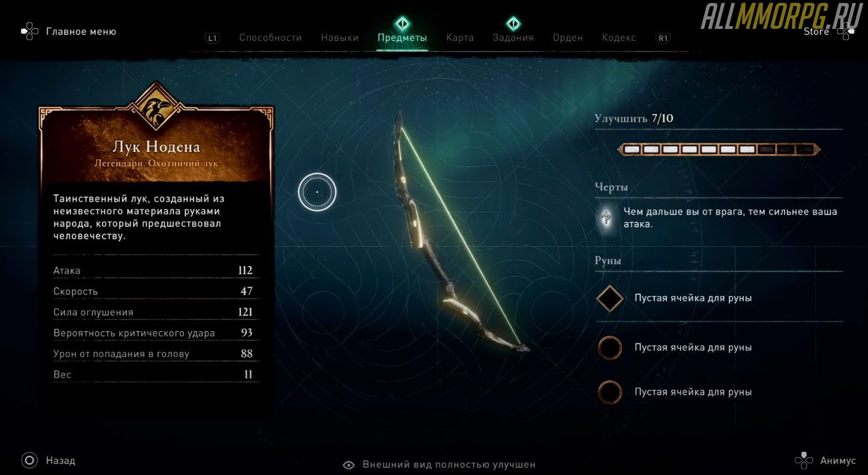Switch to the Навыки tab
This screenshot has height=475, width=868.
click(340, 37)
